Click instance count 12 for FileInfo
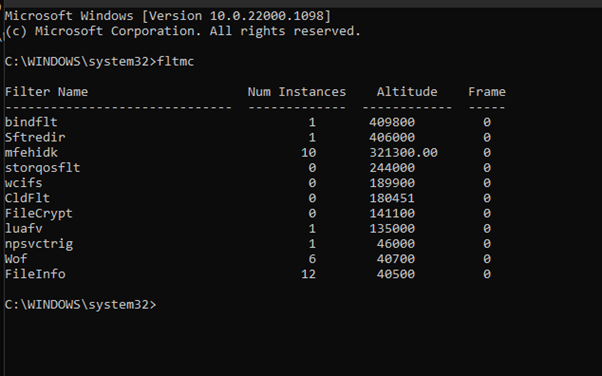Image resolution: width=602 pixels, height=376 pixels. [309, 274]
